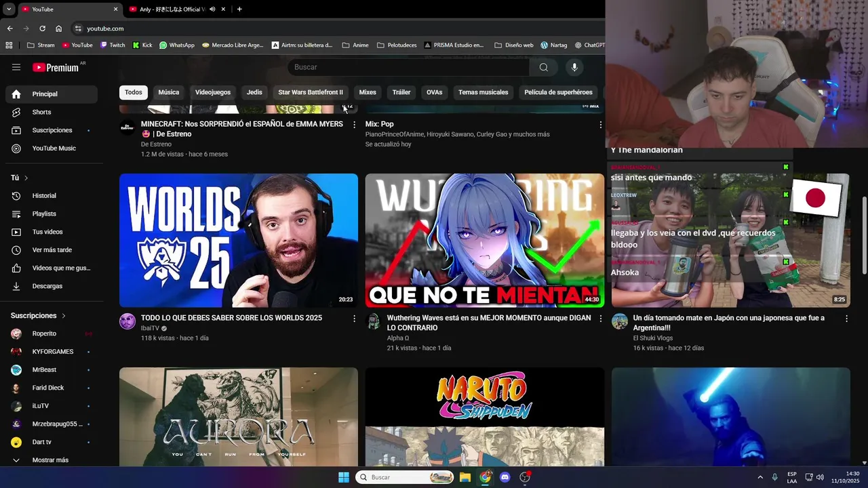
Task: Open De Estreno channel link
Action: [156, 144]
